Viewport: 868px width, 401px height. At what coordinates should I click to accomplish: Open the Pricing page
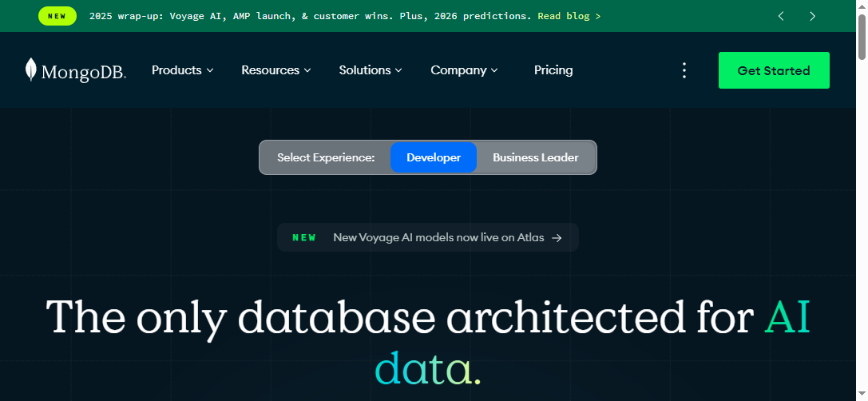coord(553,70)
